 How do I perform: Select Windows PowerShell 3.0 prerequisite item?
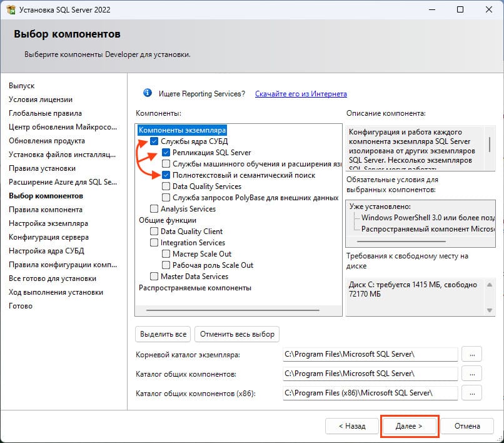(x=428, y=218)
